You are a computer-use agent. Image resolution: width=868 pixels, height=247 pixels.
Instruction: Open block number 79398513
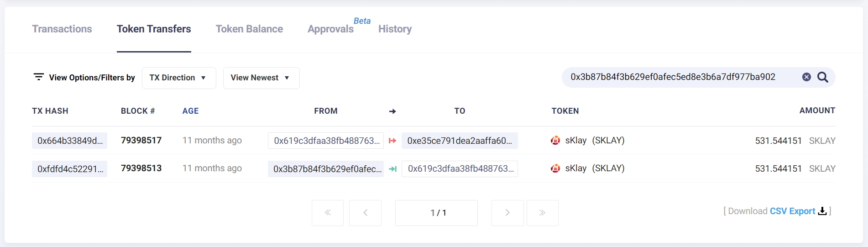pyautogui.click(x=141, y=168)
